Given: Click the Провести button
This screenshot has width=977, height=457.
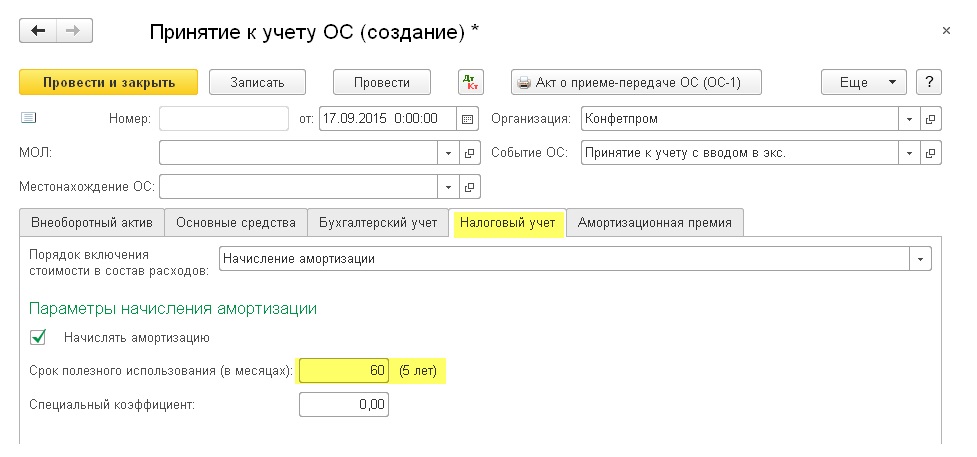Looking at the screenshot, I should pyautogui.click(x=382, y=82).
